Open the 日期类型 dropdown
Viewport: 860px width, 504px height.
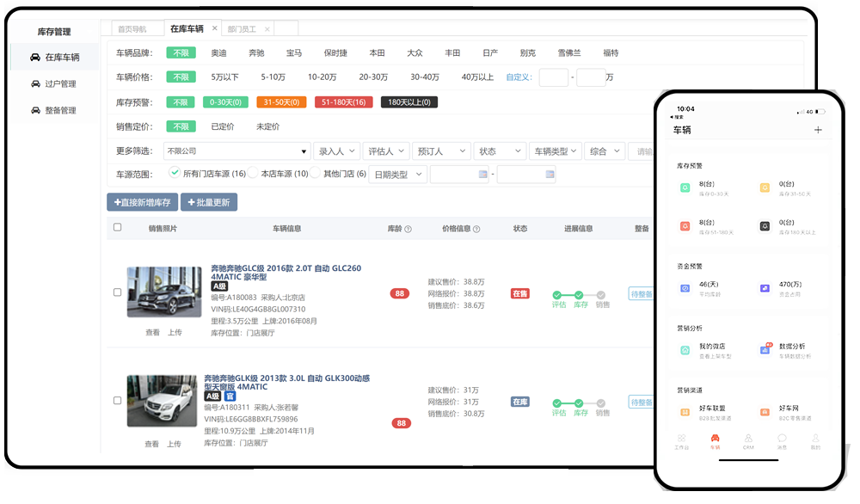397,175
